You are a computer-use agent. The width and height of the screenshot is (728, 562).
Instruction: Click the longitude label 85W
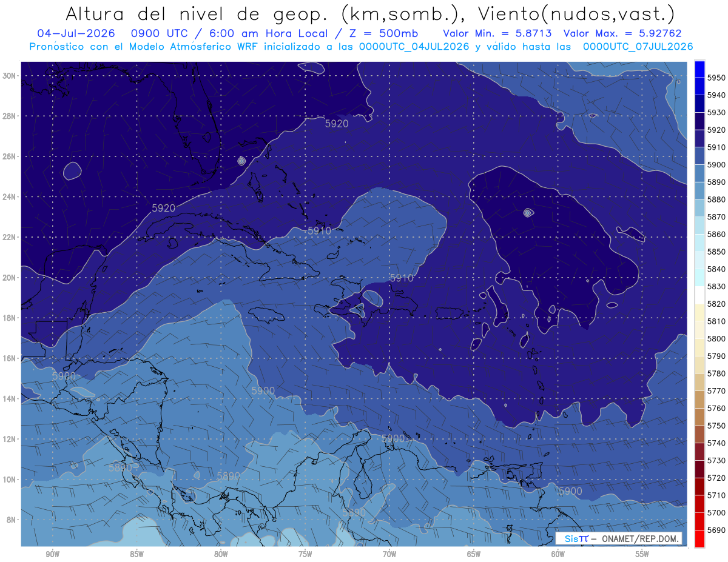pos(136,554)
